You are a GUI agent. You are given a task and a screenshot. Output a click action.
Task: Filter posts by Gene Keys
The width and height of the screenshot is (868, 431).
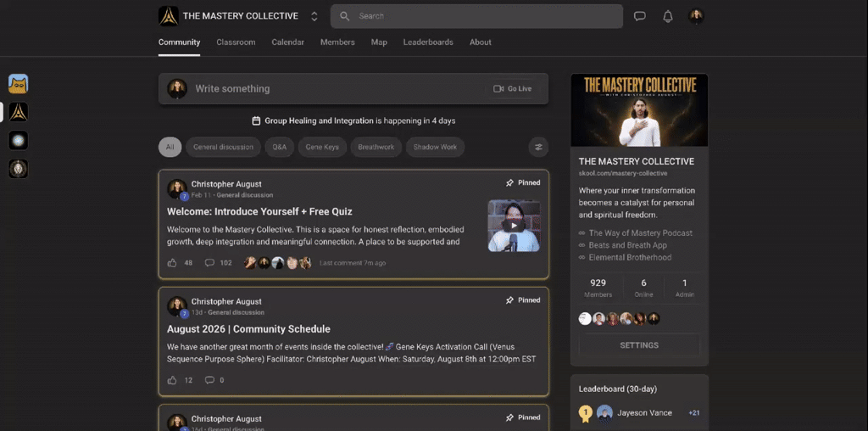point(322,147)
